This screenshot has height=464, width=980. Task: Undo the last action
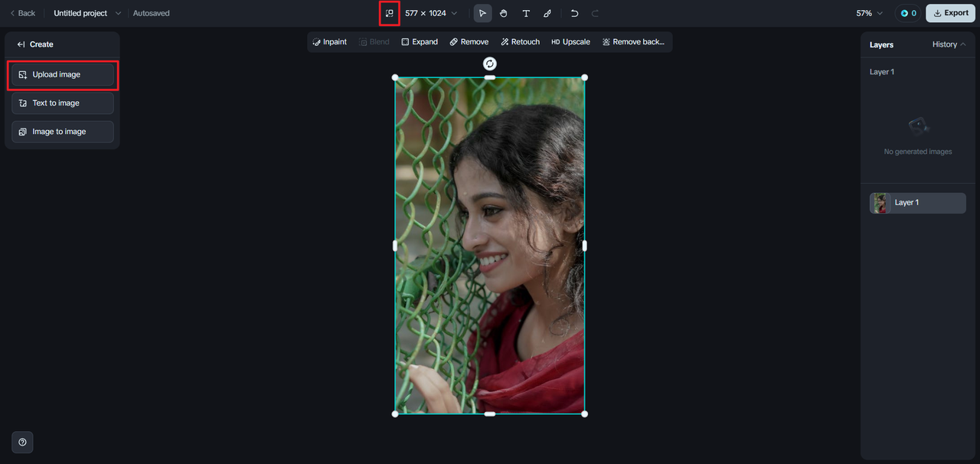click(x=574, y=13)
